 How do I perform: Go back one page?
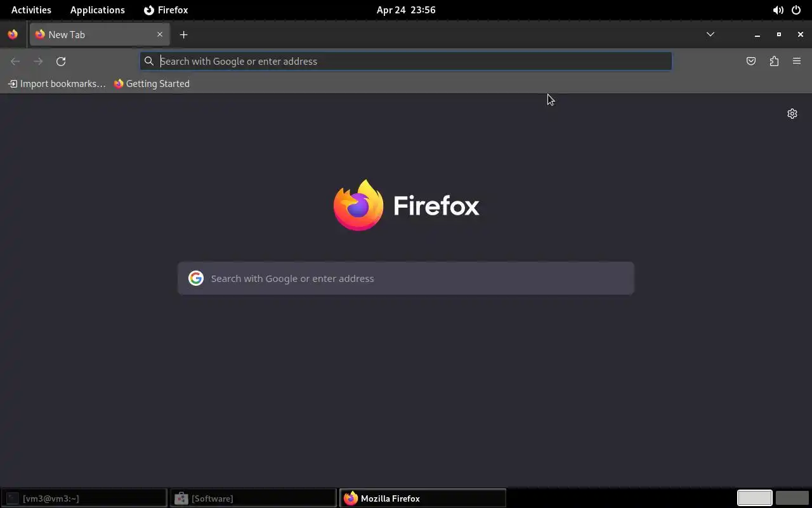pyautogui.click(x=15, y=61)
